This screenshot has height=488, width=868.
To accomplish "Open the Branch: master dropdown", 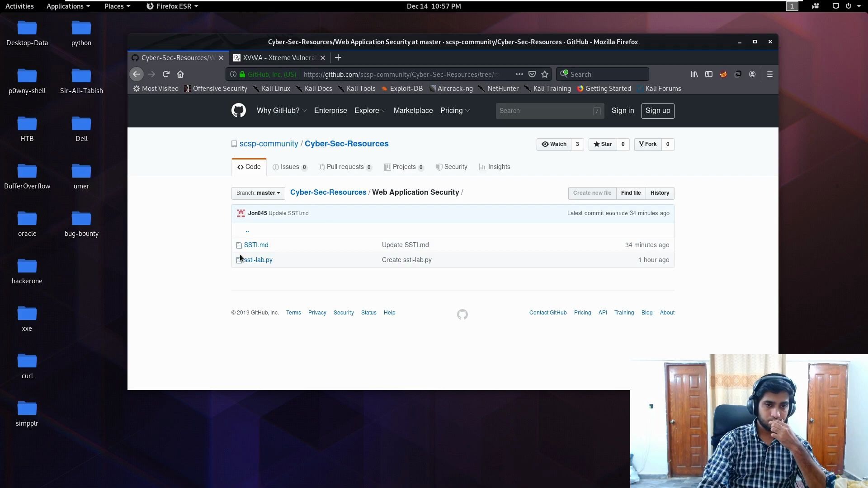I will click(258, 193).
